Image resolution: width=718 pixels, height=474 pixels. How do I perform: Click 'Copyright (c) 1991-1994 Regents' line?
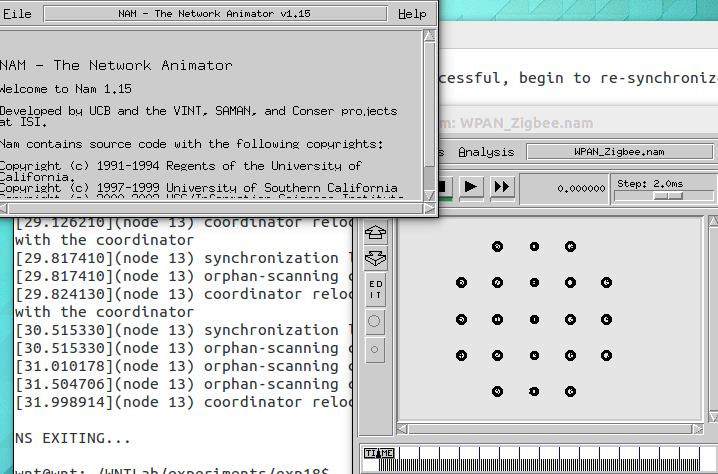[181, 166]
